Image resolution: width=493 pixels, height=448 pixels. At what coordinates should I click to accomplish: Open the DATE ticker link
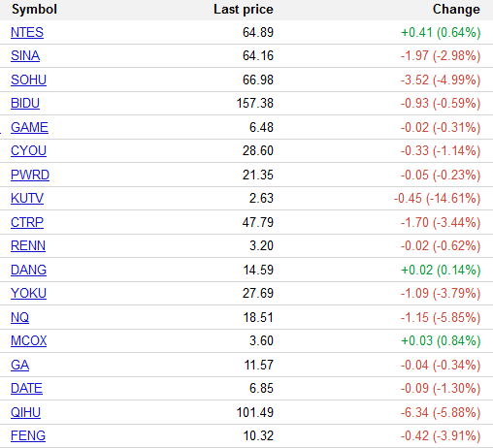coord(26,389)
